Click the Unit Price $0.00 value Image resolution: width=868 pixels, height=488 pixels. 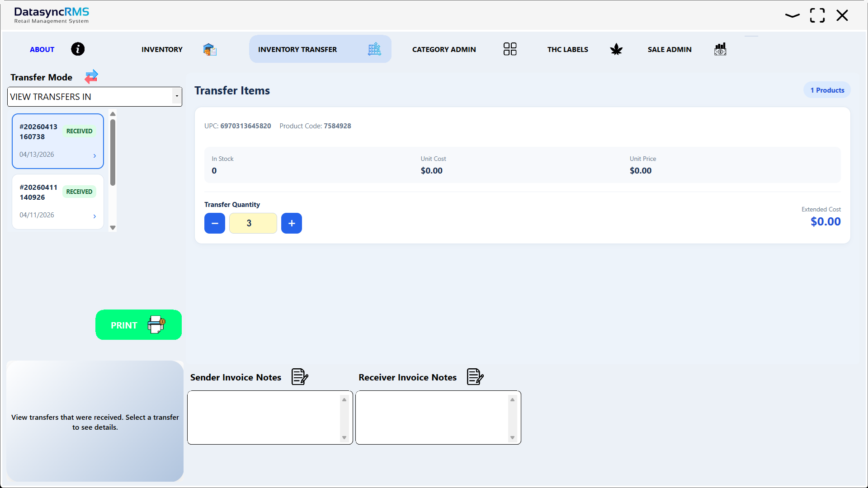[x=641, y=171]
